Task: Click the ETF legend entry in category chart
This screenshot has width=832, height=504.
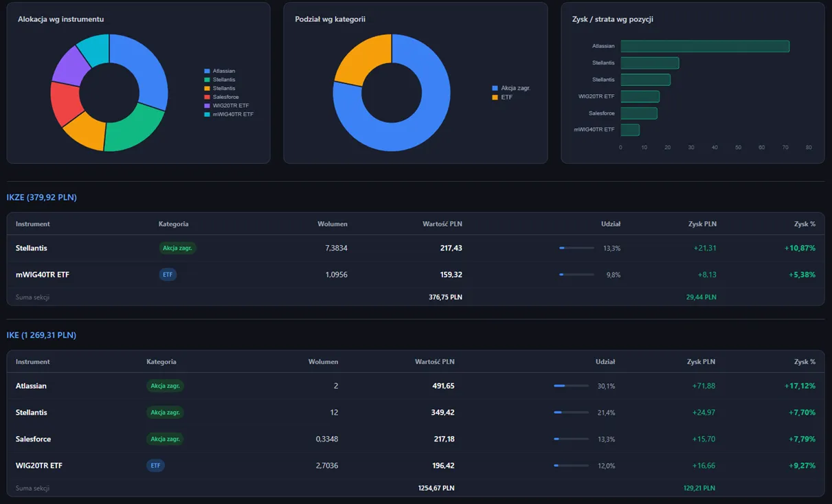Action: (x=502, y=98)
